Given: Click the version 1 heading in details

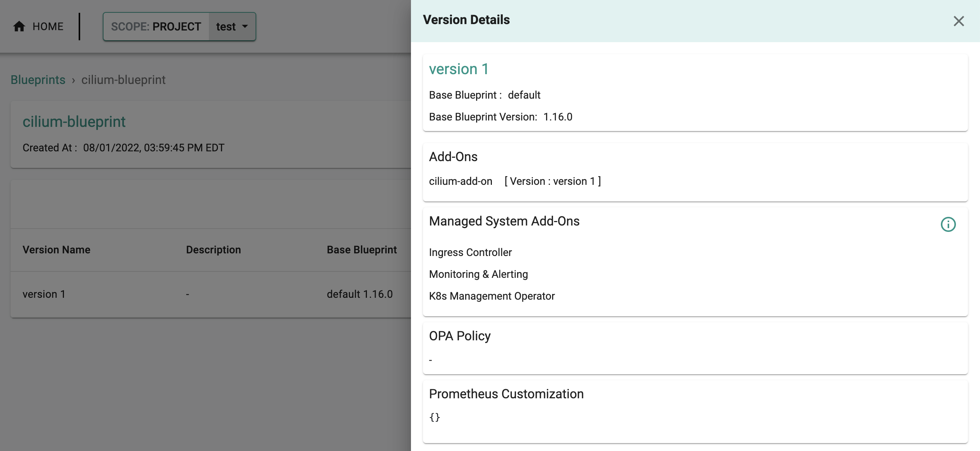Looking at the screenshot, I should (x=458, y=69).
